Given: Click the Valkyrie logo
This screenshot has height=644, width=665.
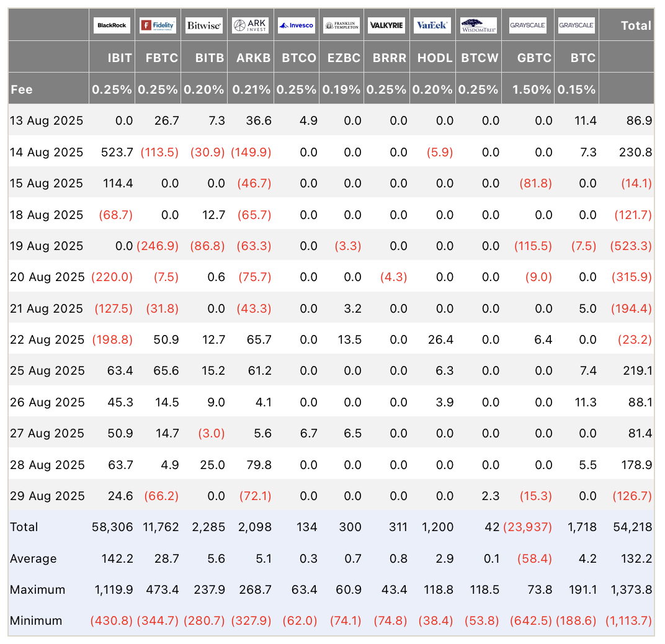Looking at the screenshot, I should tap(387, 25).
